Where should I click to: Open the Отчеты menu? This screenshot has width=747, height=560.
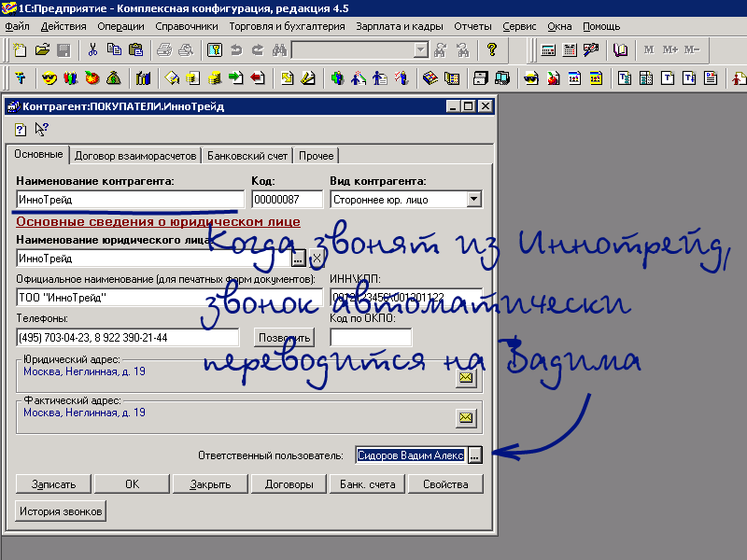tap(472, 26)
